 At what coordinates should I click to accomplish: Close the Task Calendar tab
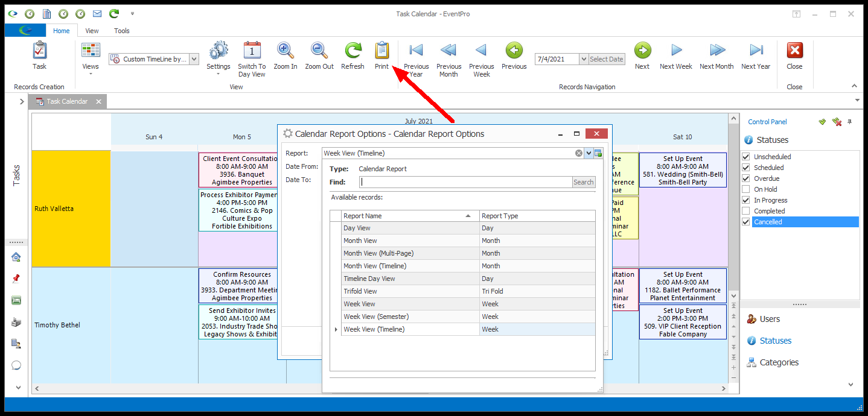(x=100, y=101)
